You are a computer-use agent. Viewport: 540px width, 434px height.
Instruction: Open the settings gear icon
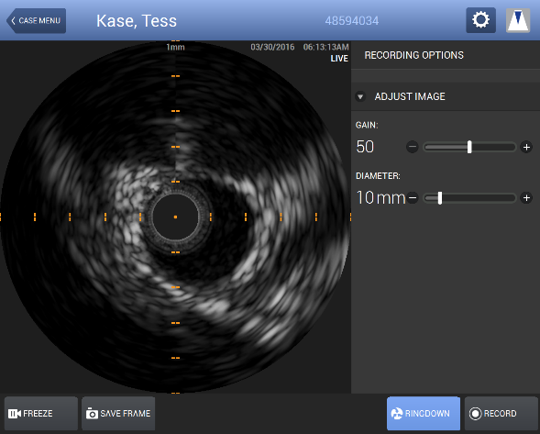(481, 20)
